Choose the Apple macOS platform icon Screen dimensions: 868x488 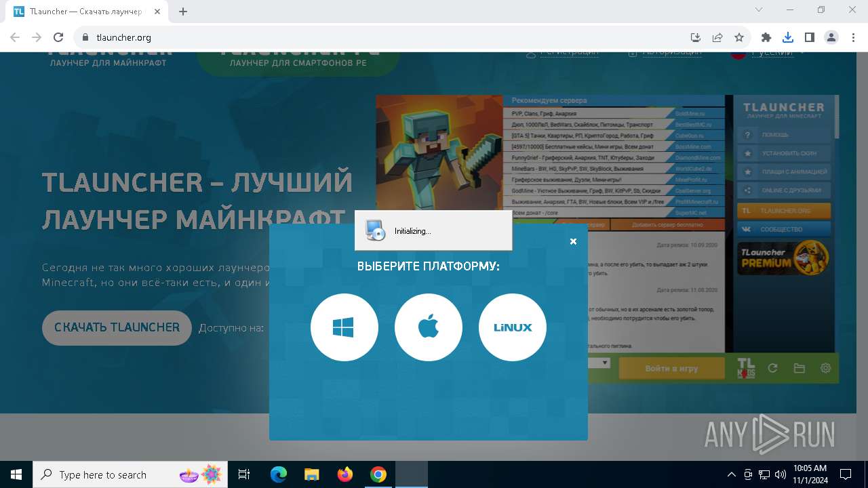(x=428, y=327)
